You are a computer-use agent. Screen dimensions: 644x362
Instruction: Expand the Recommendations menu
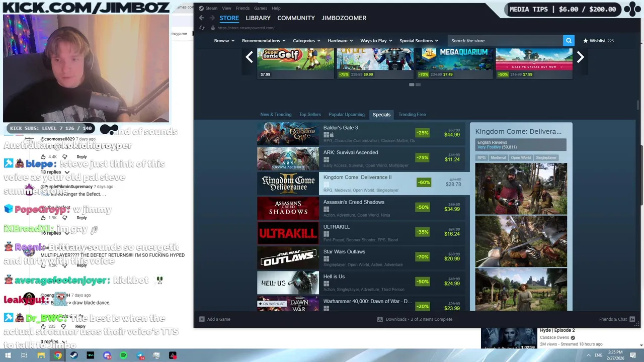click(x=264, y=41)
